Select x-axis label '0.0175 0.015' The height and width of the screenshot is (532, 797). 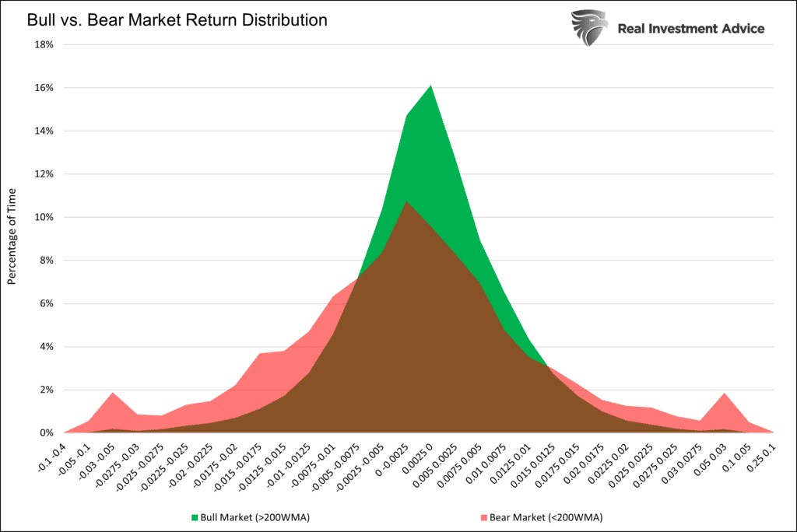click(x=558, y=465)
